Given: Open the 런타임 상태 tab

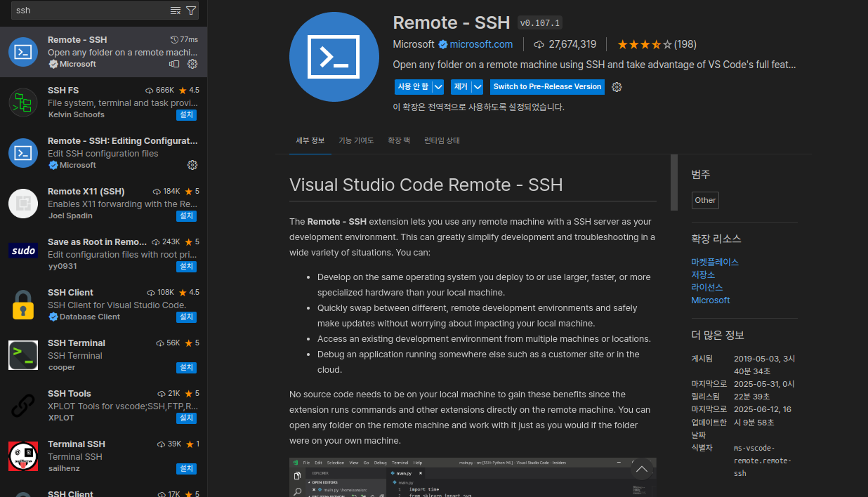Looking at the screenshot, I should point(442,140).
